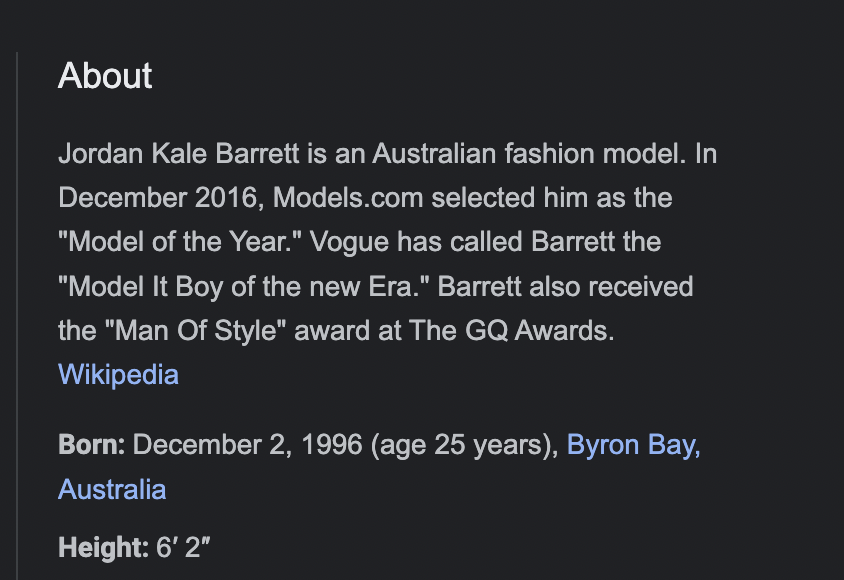Follow the Byron Bay birthplace link
This screenshot has width=844, height=580.
[634, 445]
